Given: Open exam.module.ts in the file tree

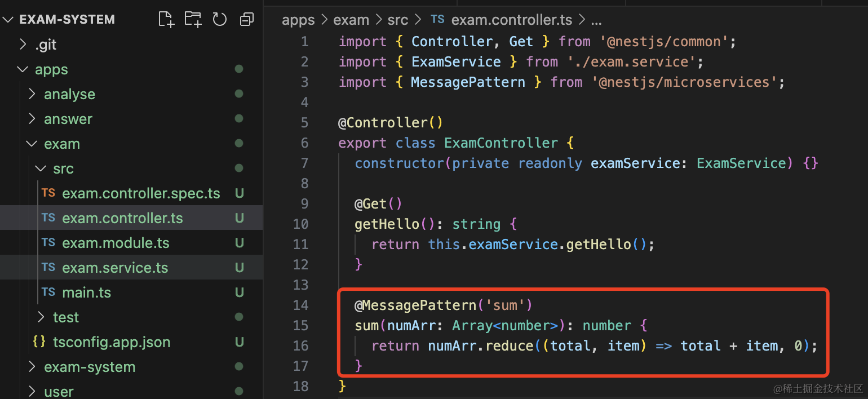Looking at the screenshot, I should pos(116,243).
